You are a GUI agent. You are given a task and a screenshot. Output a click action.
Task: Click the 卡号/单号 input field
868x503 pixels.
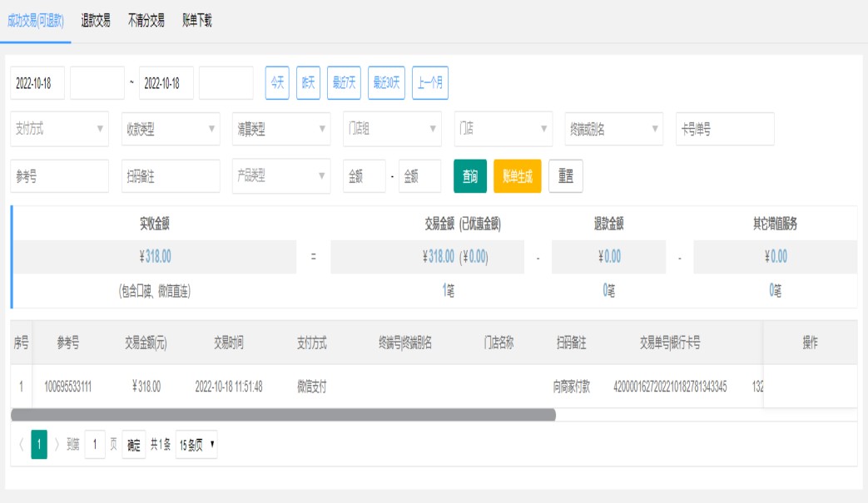[725, 130]
